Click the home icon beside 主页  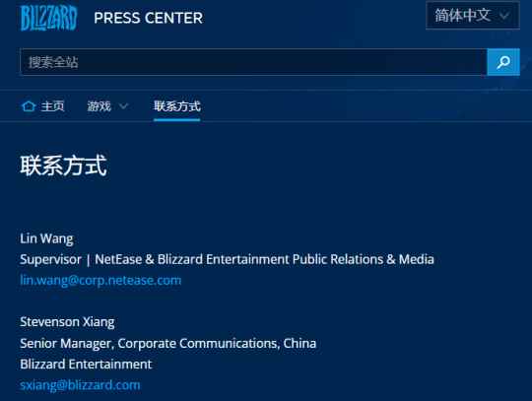pos(29,106)
